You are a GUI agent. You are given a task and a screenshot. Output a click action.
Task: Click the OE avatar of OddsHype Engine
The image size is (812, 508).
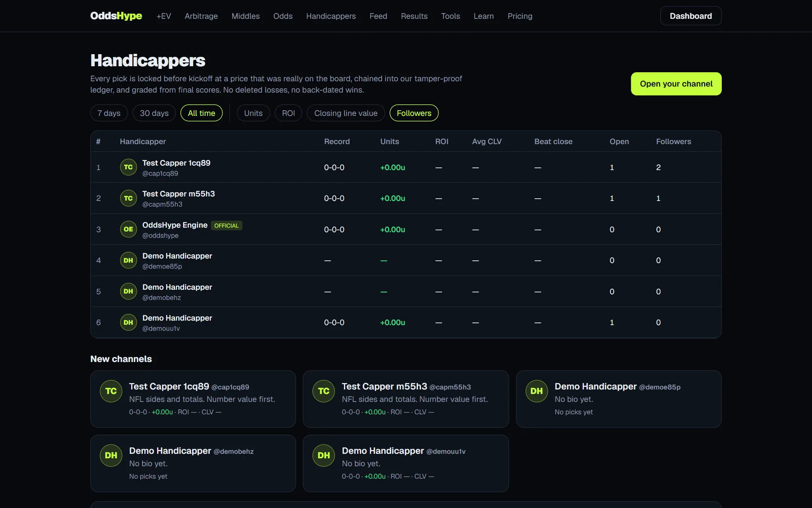pyautogui.click(x=128, y=229)
